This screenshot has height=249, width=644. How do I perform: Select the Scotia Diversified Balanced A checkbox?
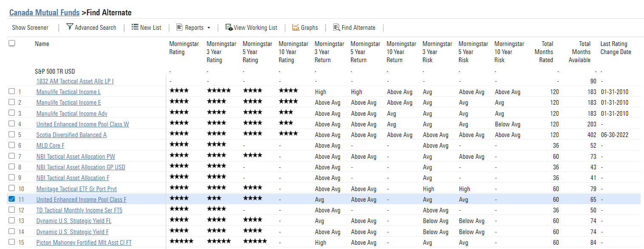point(12,134)
